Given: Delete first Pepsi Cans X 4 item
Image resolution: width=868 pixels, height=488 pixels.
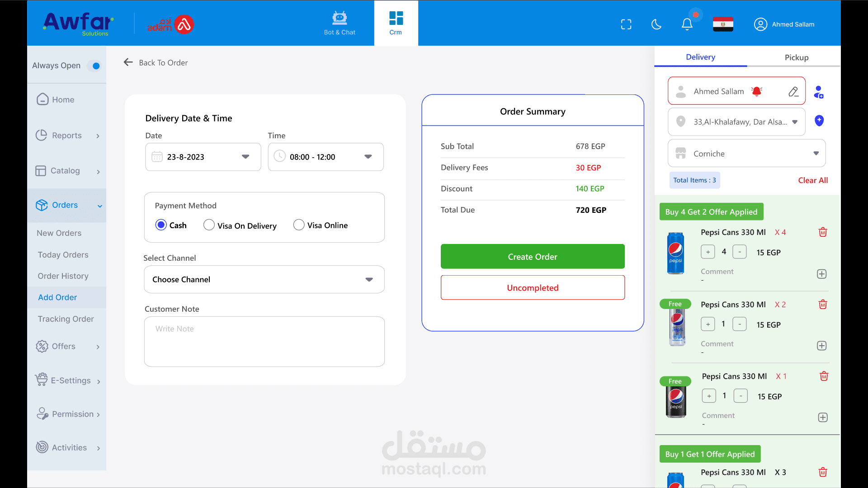Looking at the screenshot, I should [823, 232].
